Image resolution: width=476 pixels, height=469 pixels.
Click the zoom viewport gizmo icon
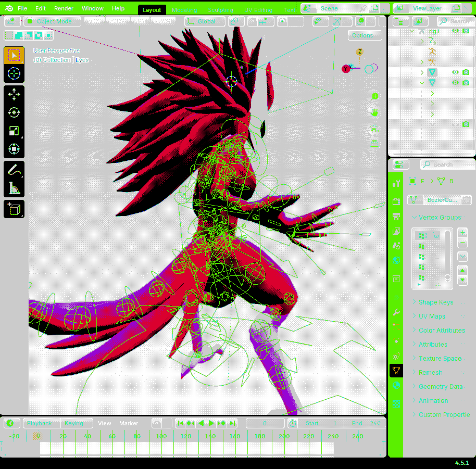[x=375, y=96]
